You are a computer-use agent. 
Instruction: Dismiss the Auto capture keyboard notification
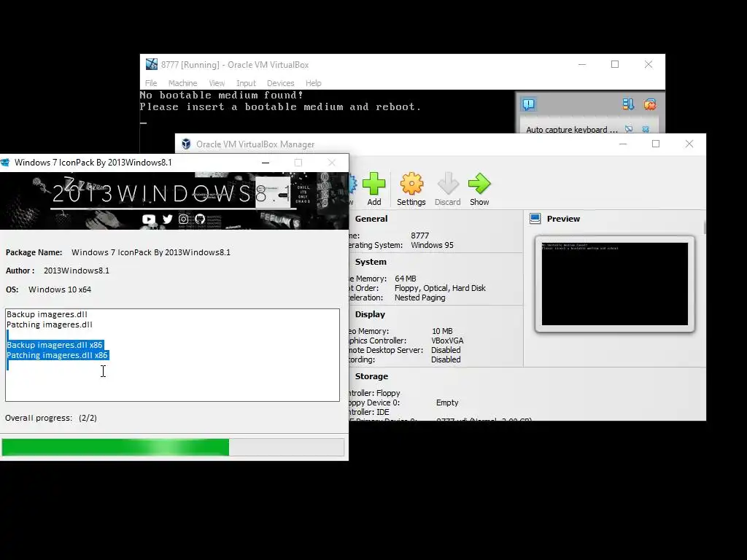[x=646, y=129]
